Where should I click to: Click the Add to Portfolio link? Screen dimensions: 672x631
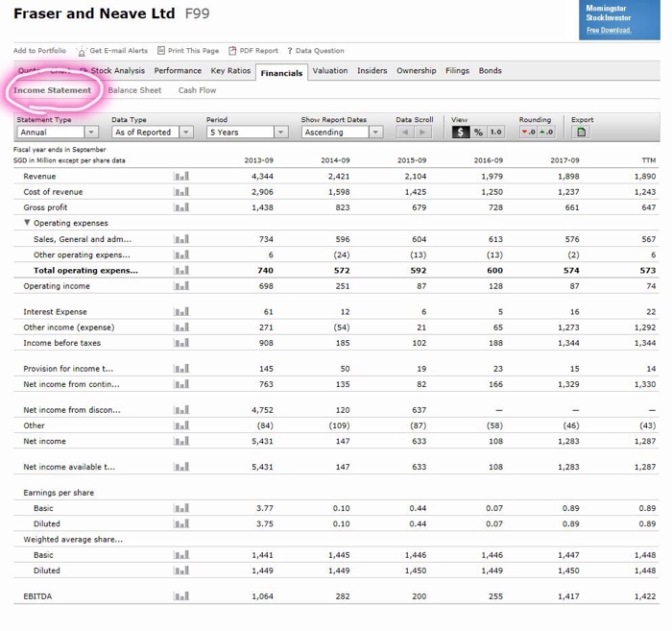tap(39, 51)
